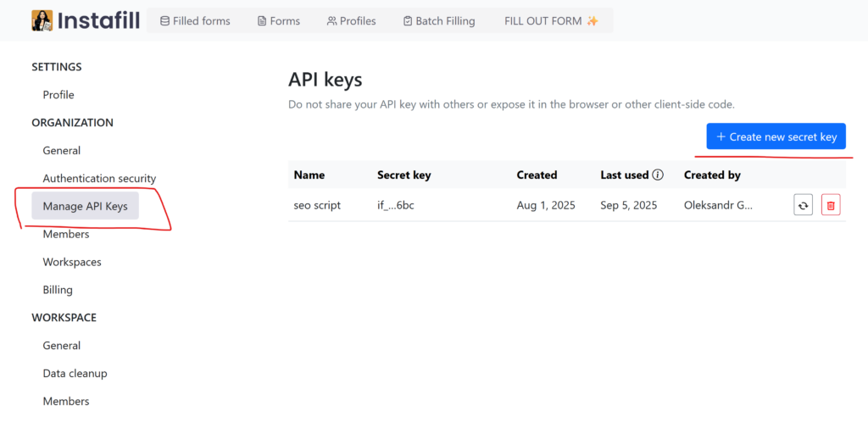This screenshot has width=868, height=439.
Task: Create a new secret key
Action: point(776,136)
